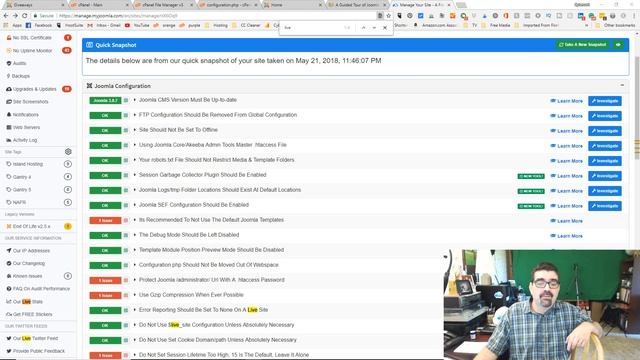Open the Audits shield icon item
Image resolution: width=640 pixels, height=360 pixels.
(x=16, y=63)
